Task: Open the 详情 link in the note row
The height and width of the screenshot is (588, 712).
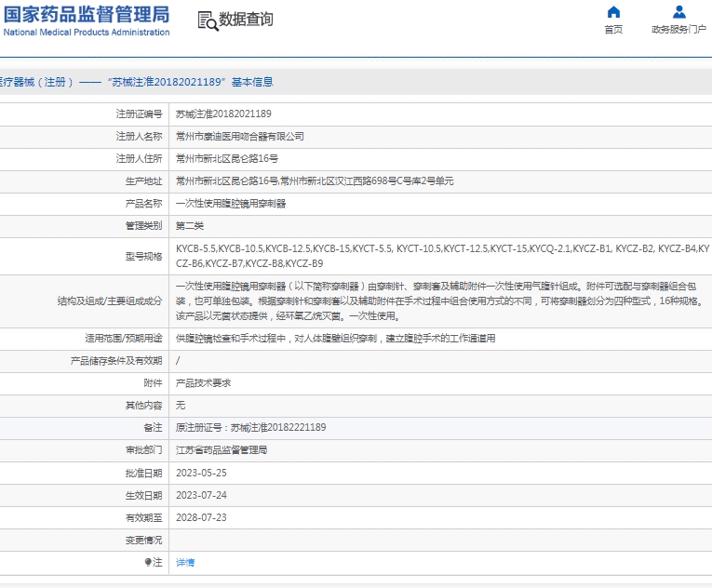Action: (185, 562)
